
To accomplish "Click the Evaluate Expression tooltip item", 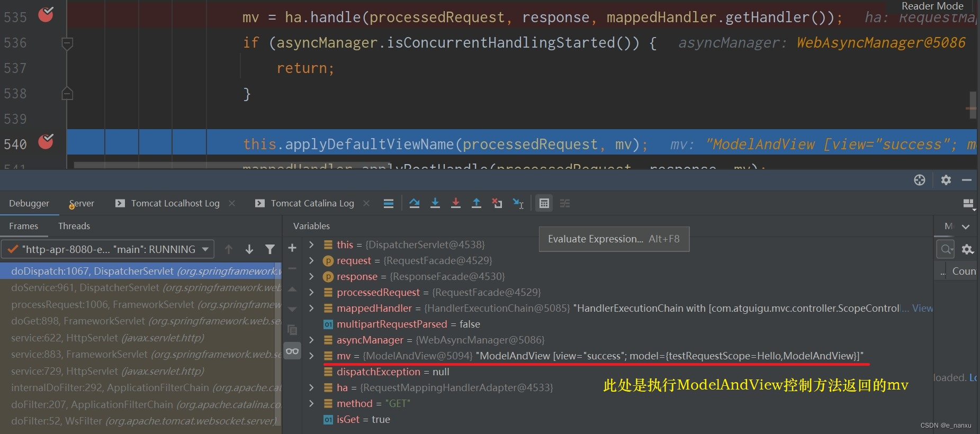I will click(x=614, y=239).
